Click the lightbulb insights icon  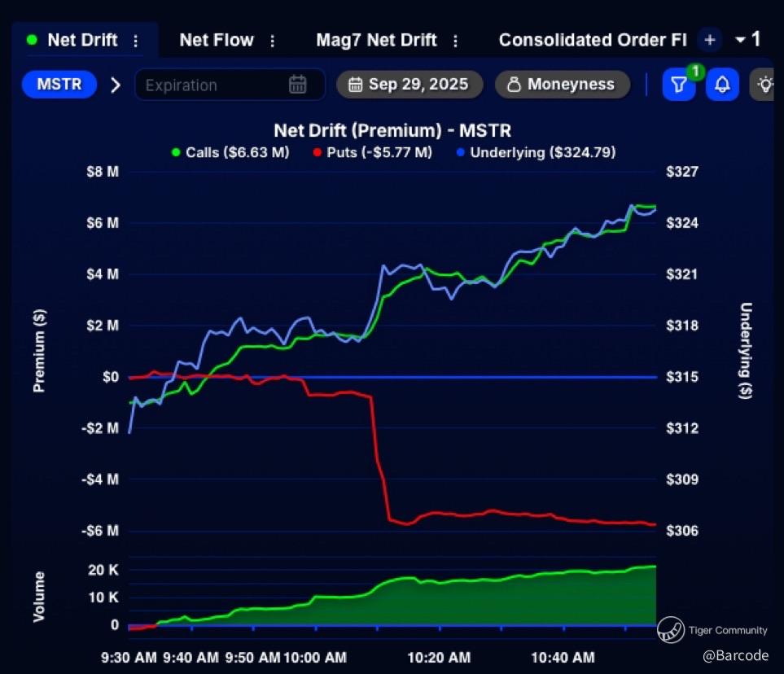pyautogui.click(x=764, y=84)
